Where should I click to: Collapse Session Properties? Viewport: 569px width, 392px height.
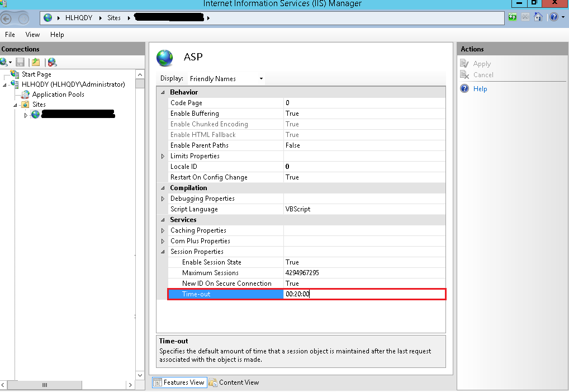[x=163, y=252]
